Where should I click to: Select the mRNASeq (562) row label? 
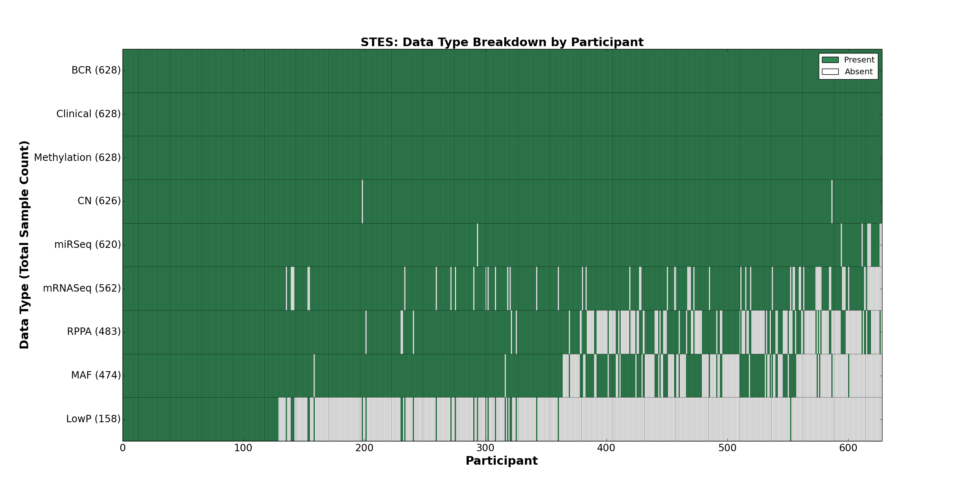[x=82, y=288]
